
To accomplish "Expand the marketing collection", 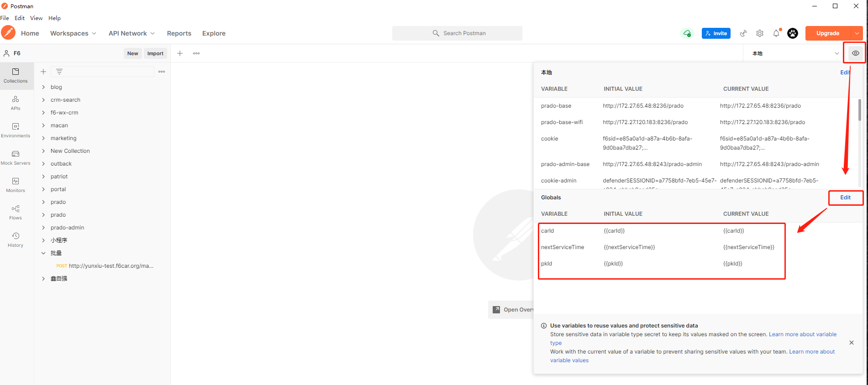I will tap(43, 138).
